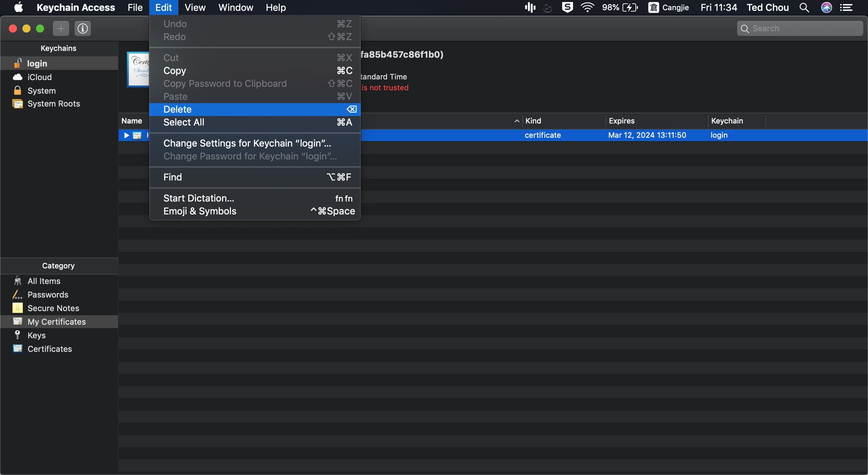Minimize the window with yellow button
868x475 pixels.
(x=26, y=28)
